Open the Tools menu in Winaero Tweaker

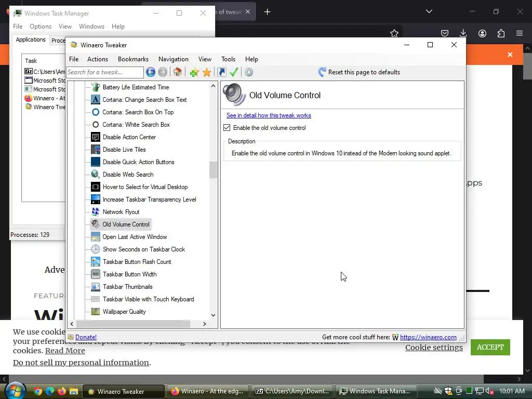(x=229, y=59)
